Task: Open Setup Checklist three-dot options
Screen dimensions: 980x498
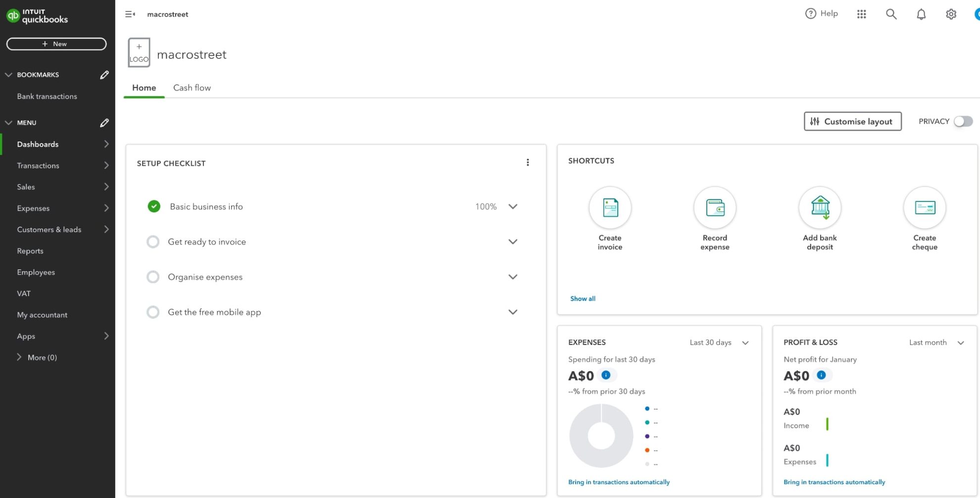Action: 528,162
